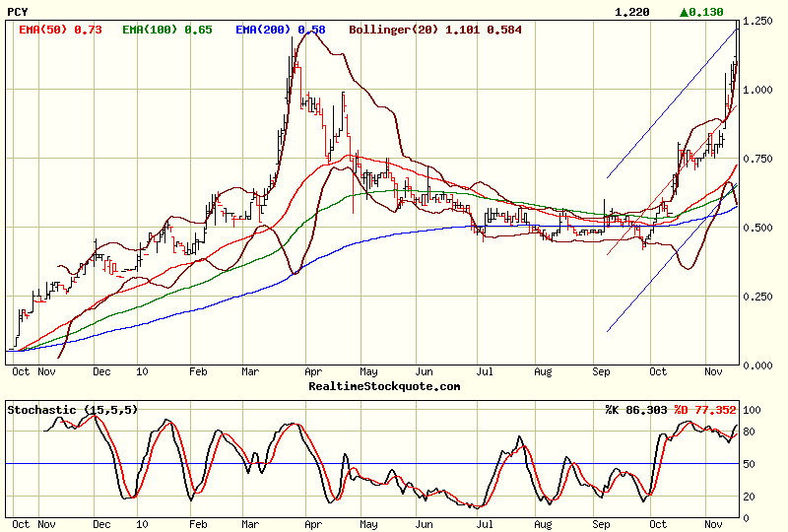Select the EMA(200) 0.58 legend entry
Image resolution: width=788 pixels, height=532 pixels.
click(281, 30)
